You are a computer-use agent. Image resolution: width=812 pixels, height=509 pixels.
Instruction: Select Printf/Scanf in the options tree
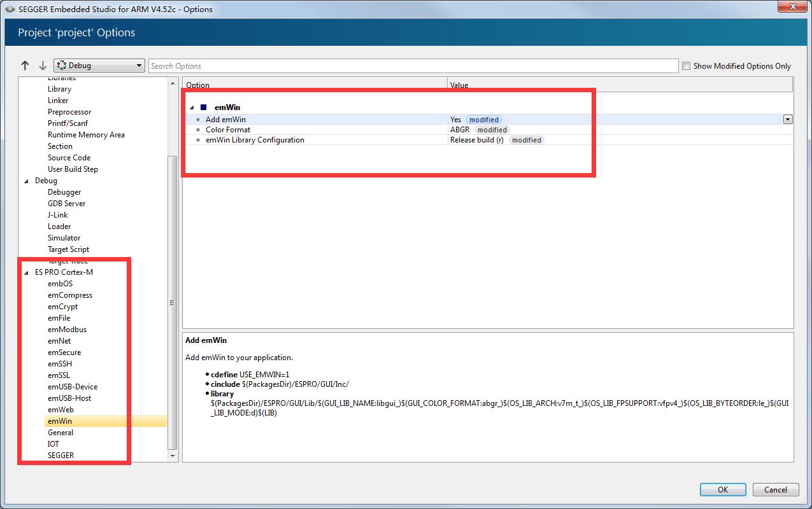[68, 123]
